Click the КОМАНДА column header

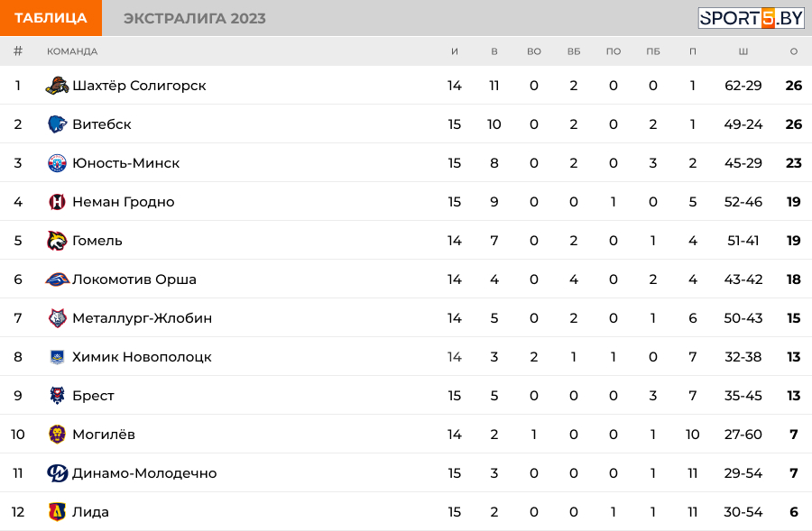point(72,51)
